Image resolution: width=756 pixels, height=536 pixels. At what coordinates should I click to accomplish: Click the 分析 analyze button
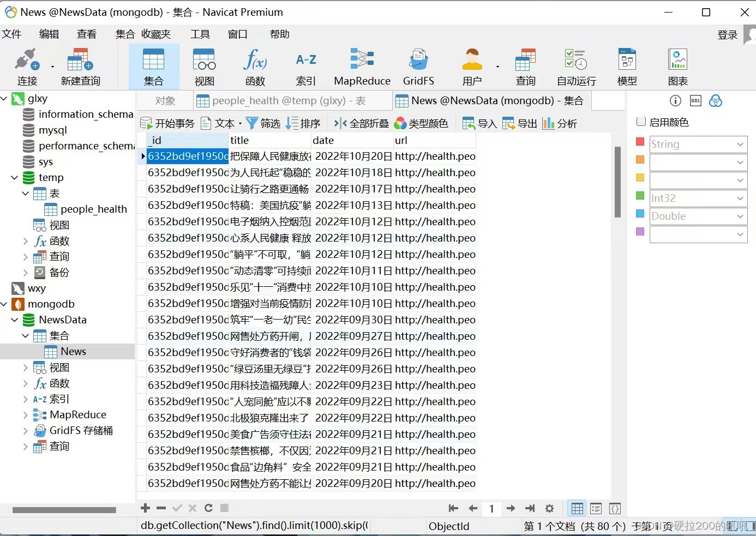(x=560, y=123)
